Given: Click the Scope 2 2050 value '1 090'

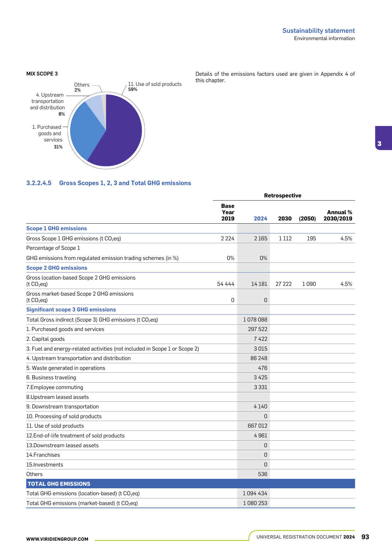Looking at the screenshot, I should pyautogui.click(x=309, y=284).
